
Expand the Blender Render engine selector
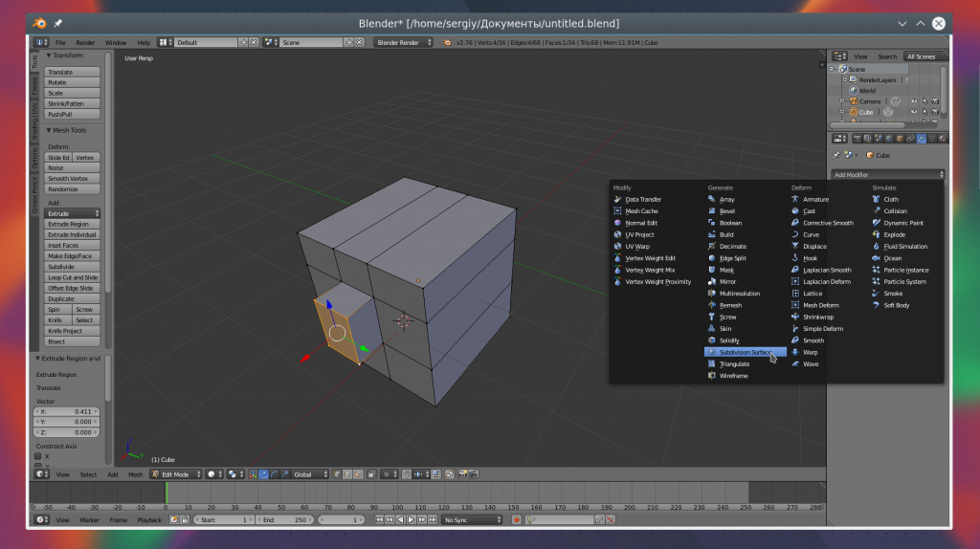(x=402, y=42)
